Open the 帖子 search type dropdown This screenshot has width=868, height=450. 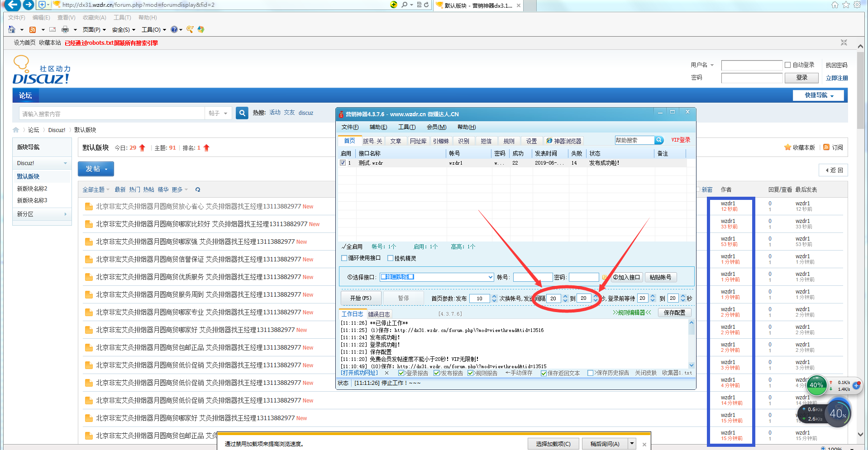[x=218, y=113]
